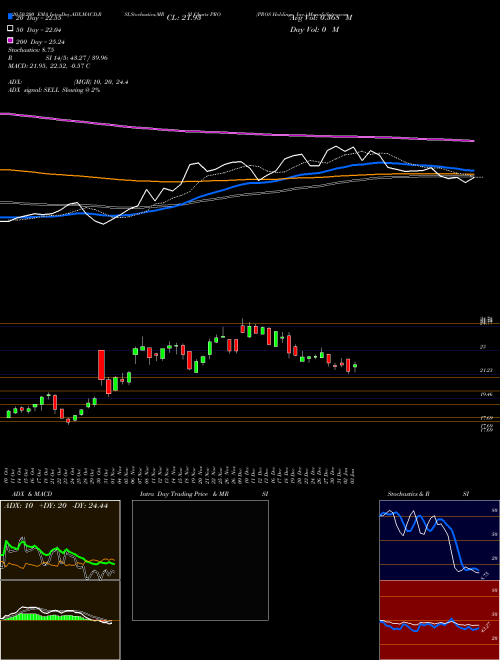Click the Day Vol: 0 M label
Screen dimensions: 500x660
point(314,29)
